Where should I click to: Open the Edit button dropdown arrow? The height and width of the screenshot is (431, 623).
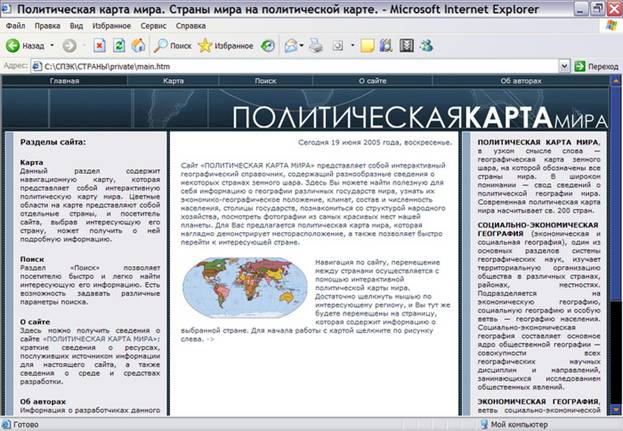tap(352, 46)
